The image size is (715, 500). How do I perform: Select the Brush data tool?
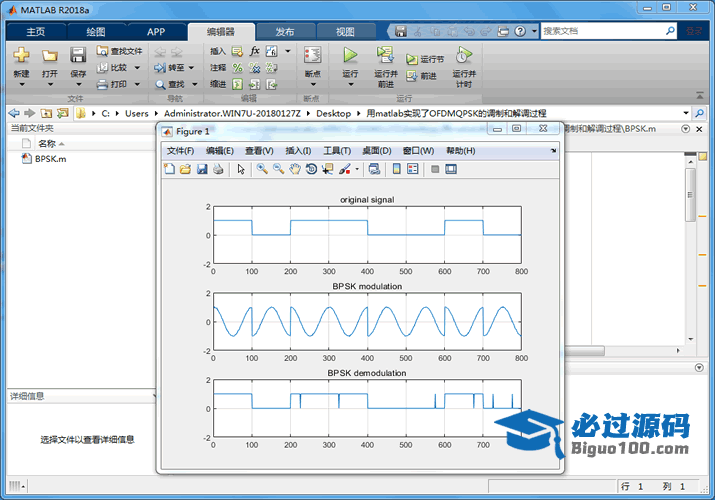click(345, 169)
